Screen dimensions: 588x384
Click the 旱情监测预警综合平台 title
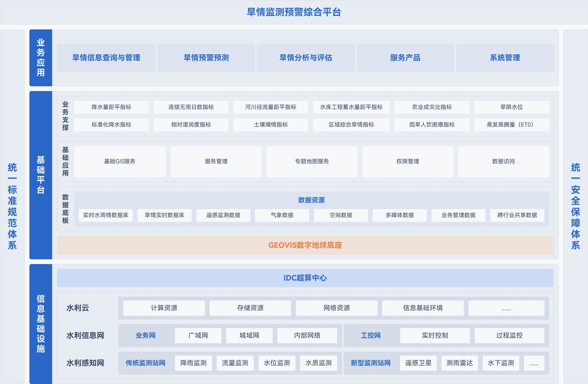pyautogui.click(x=294, y=12)
